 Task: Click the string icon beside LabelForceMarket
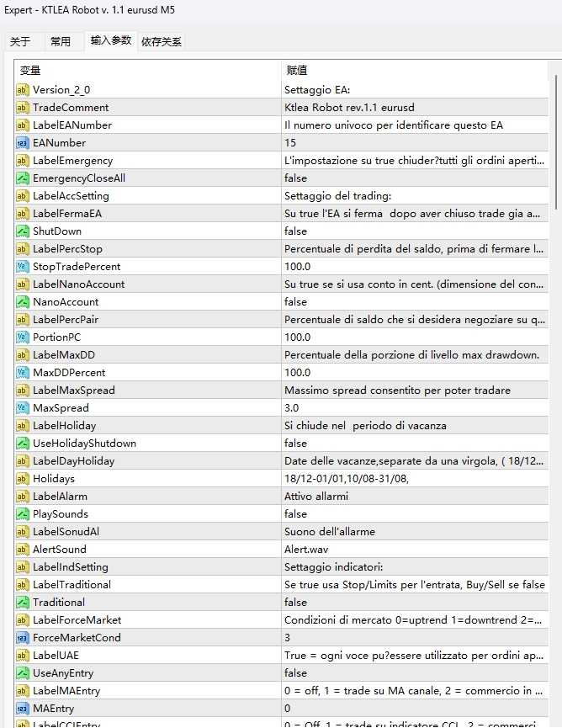pos(22,619)
